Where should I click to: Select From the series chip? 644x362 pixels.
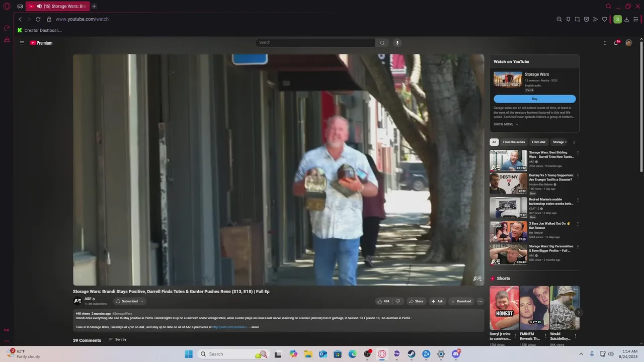point(514,142)
